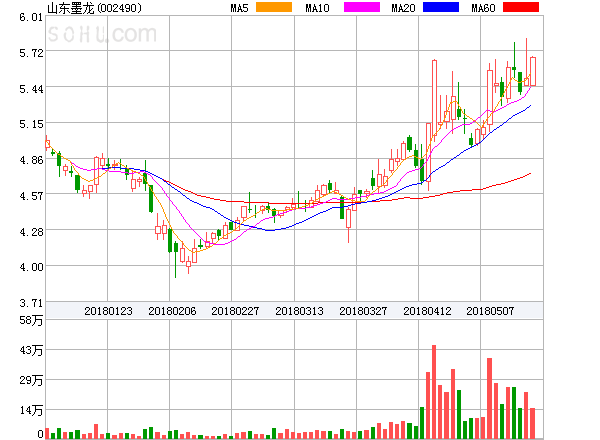Image resolution: width=600 pixels, height=440 pixels.
Task: Click the tall red candlestick reaching 5.65
Action: tap(434, 98)
